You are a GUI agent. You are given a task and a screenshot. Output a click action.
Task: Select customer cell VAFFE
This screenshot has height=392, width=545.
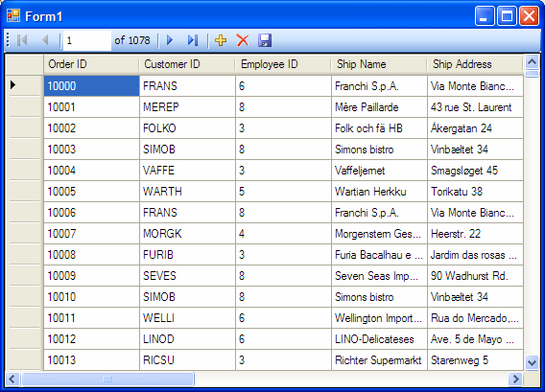point(187,171)
